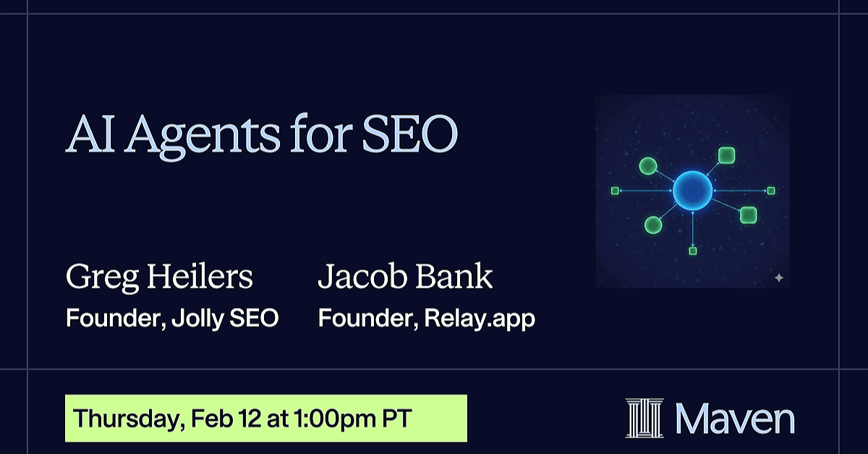Screen dimensions: 868x454
Task: Click the Maven wordmark text
Action: 735,419
